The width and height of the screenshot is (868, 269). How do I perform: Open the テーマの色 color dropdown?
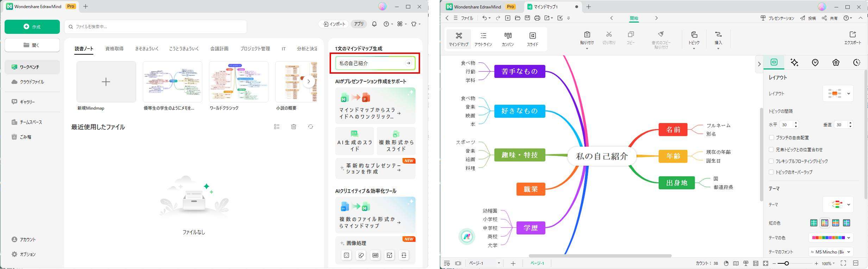[x=831, y=238]
